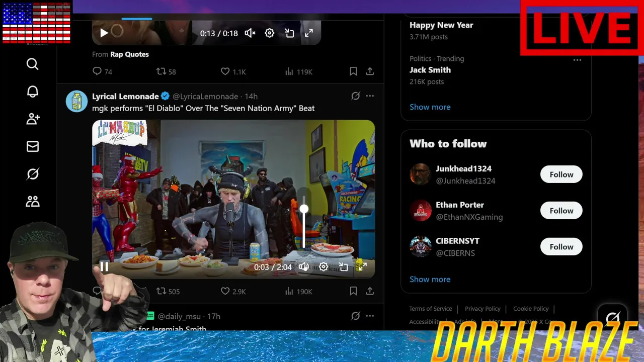Open settings gear on mgk video

tap(324, 267)
